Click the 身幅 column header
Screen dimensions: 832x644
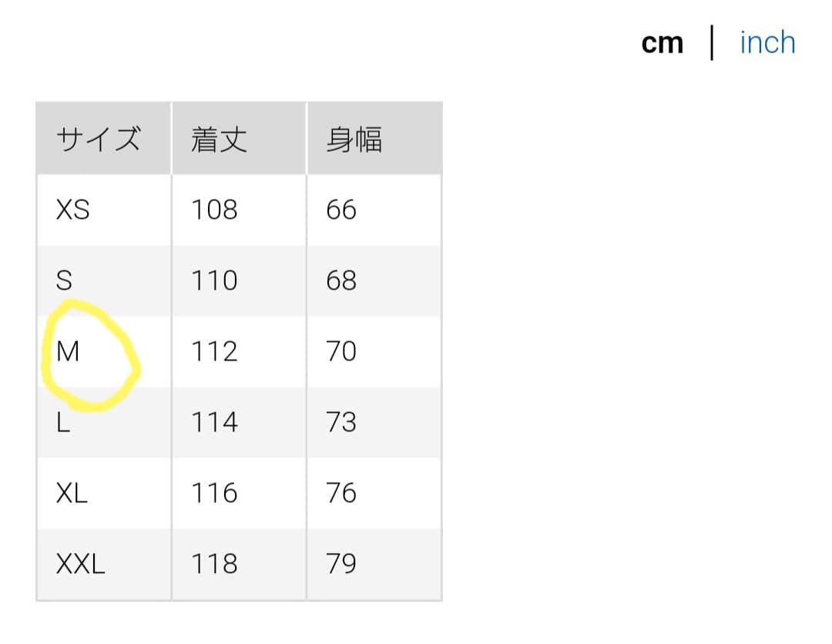coord(354,140)
